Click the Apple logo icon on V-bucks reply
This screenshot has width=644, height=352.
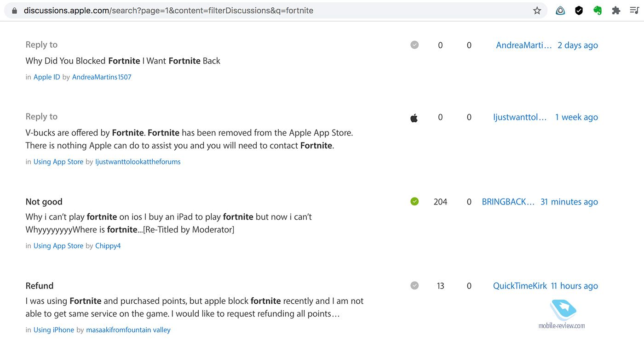pyautogui.click(x=414, y=118)
